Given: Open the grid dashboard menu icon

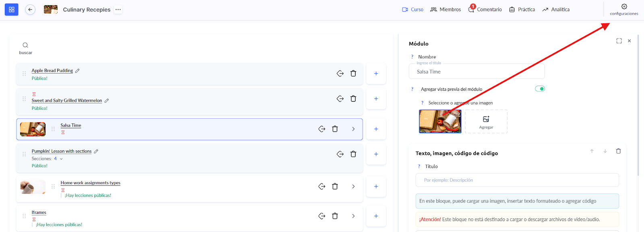Looking at the screenshot, I should 11,10.
